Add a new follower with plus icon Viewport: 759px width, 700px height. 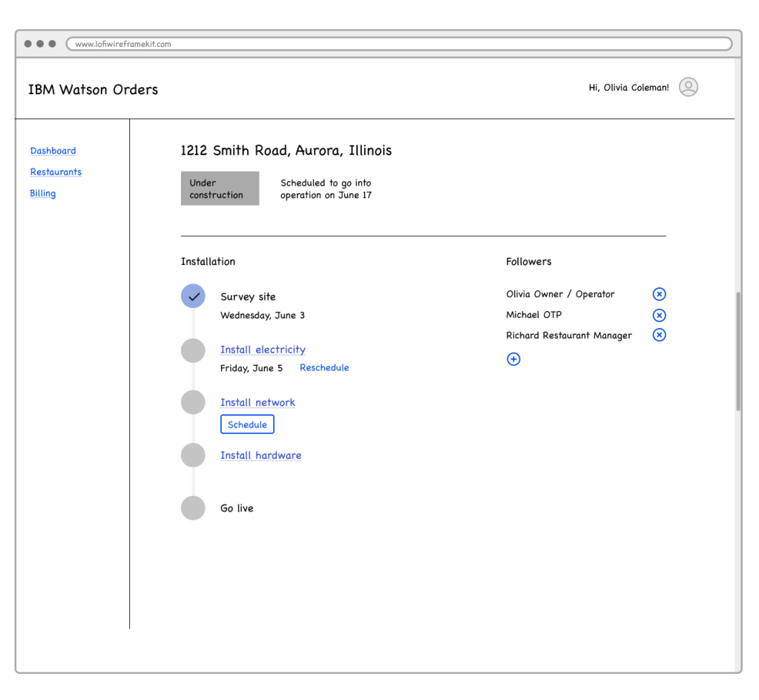coord(513,359)
